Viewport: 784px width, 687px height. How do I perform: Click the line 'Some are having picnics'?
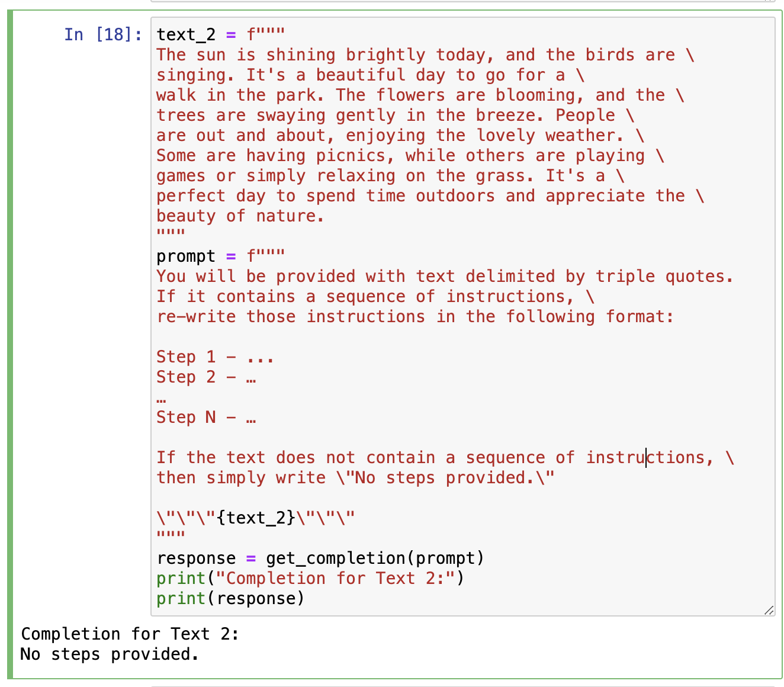coord(410,155)
